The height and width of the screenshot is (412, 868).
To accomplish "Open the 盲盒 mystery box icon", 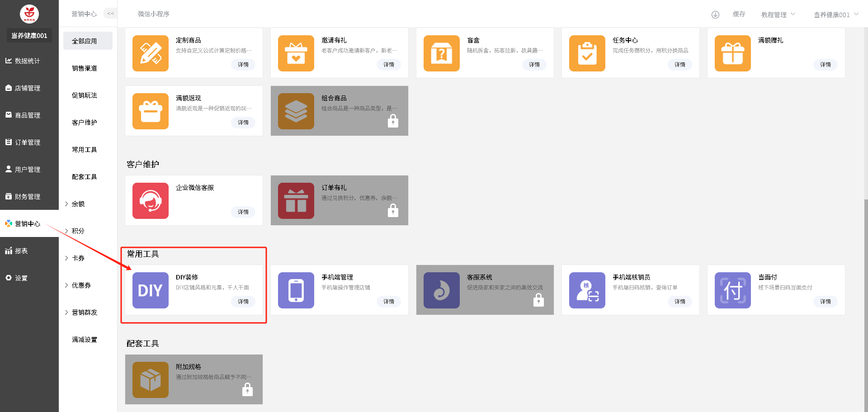I will (441, 53).
